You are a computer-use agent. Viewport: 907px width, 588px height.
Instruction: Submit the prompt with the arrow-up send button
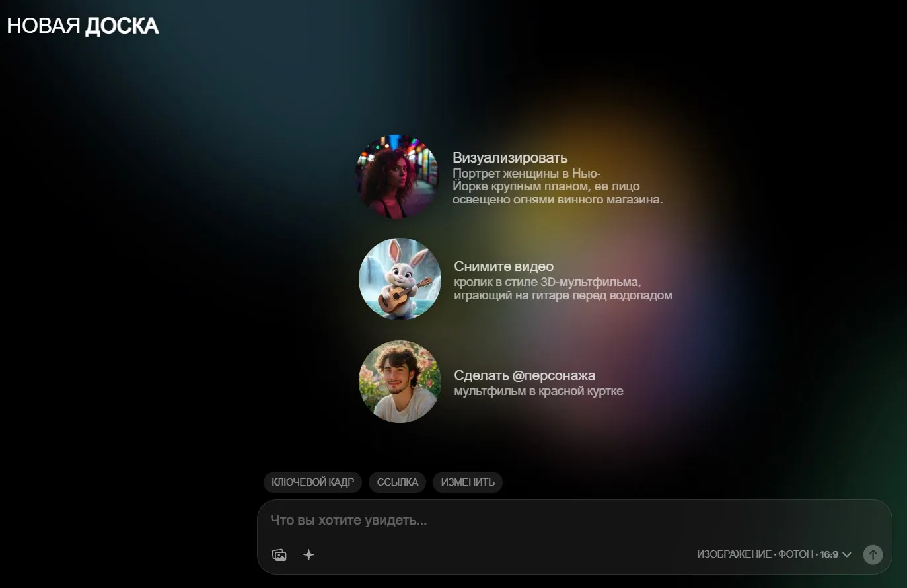[873, 554]
